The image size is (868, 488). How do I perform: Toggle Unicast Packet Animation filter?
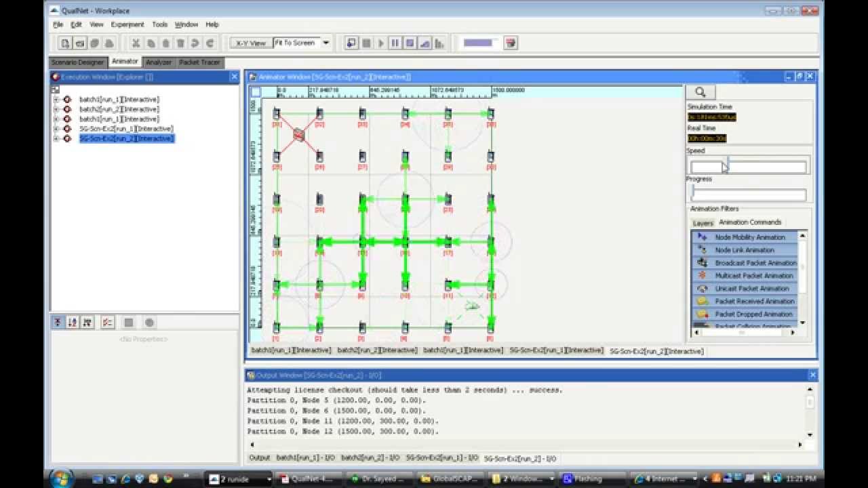coord(745,289)
